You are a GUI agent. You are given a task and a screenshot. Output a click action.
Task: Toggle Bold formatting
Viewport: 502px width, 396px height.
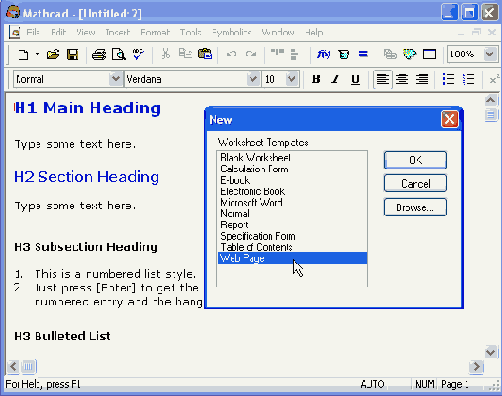tap(316, 79)
